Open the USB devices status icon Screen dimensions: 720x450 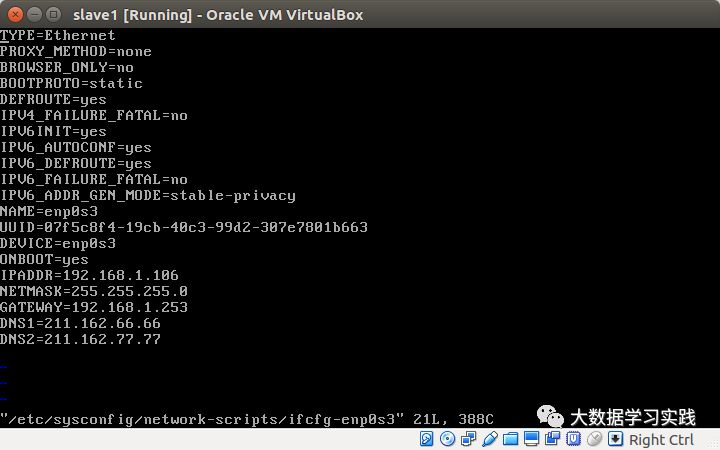pos(489,439)
